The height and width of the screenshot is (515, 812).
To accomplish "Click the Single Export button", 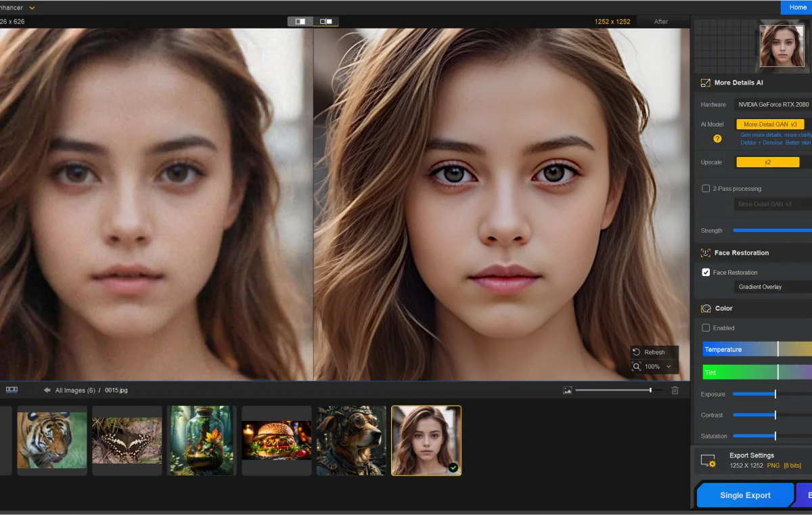I will click(x=744, y=495).
